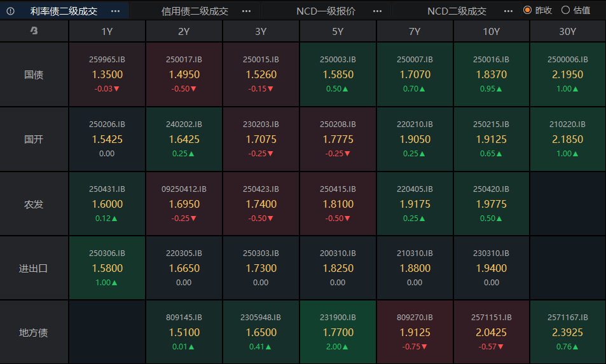Click the logo icon in the header row
This screenshot has height=364, width=606.
click(x=34, y=32)
